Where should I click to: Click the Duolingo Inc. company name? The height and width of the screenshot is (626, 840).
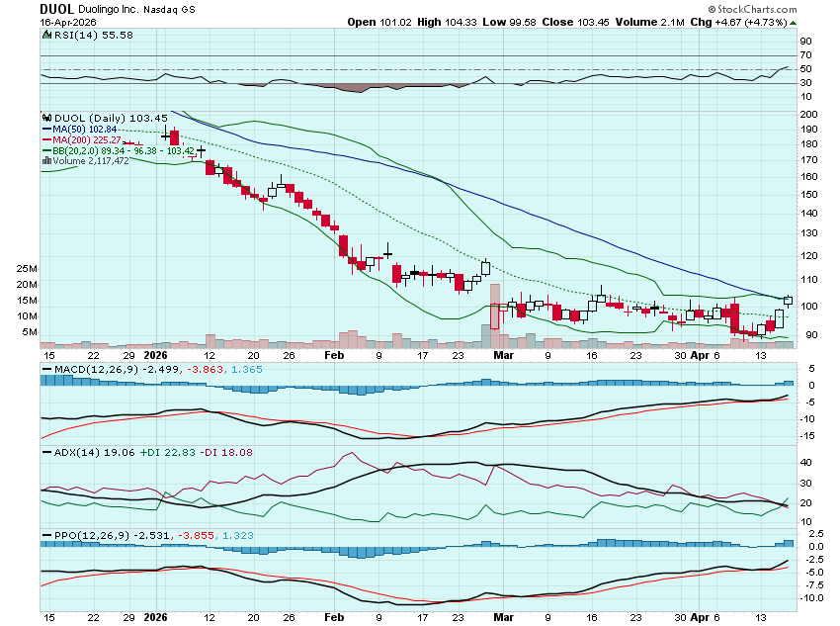[x=107, y=9]
